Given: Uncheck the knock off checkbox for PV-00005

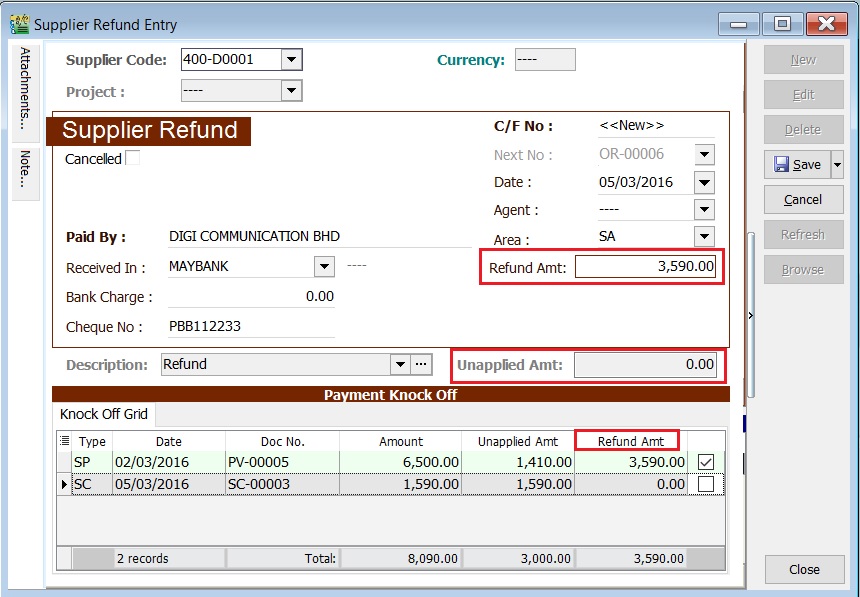Looking at the screenshot, I should click(705, 461).
